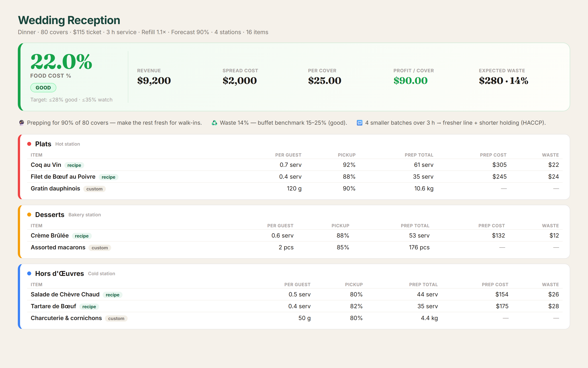The width and height of the screenshot is (588, 368).
Task: Click the custom tag on Charcuterie & cornichons
Action: (x=116, y=318)
